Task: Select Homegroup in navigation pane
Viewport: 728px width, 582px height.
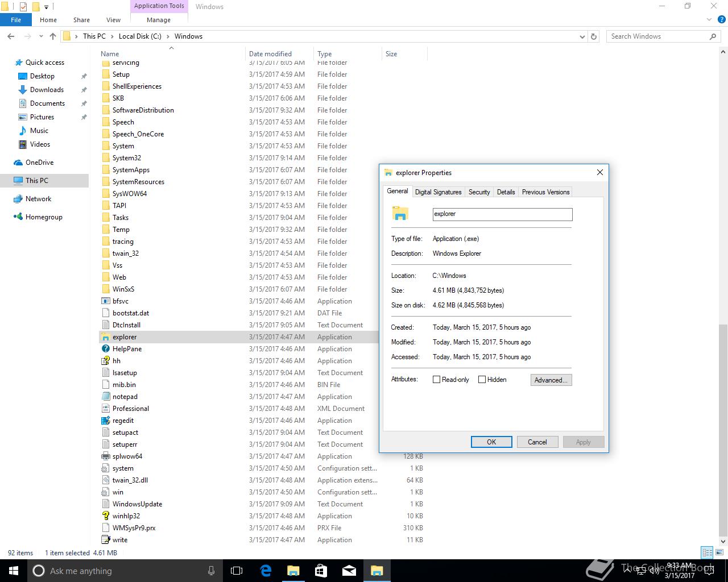Action: point(44,217)
